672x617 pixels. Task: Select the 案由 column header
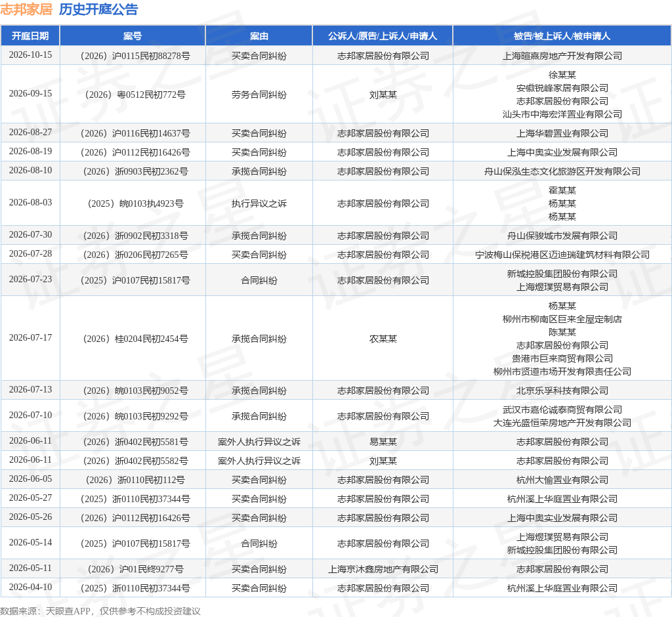[259, 36]
